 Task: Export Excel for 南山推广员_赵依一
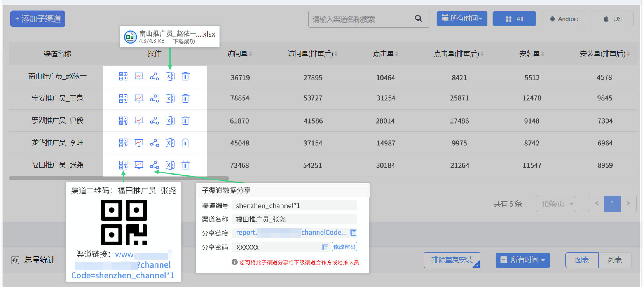[x=170, y=77]
